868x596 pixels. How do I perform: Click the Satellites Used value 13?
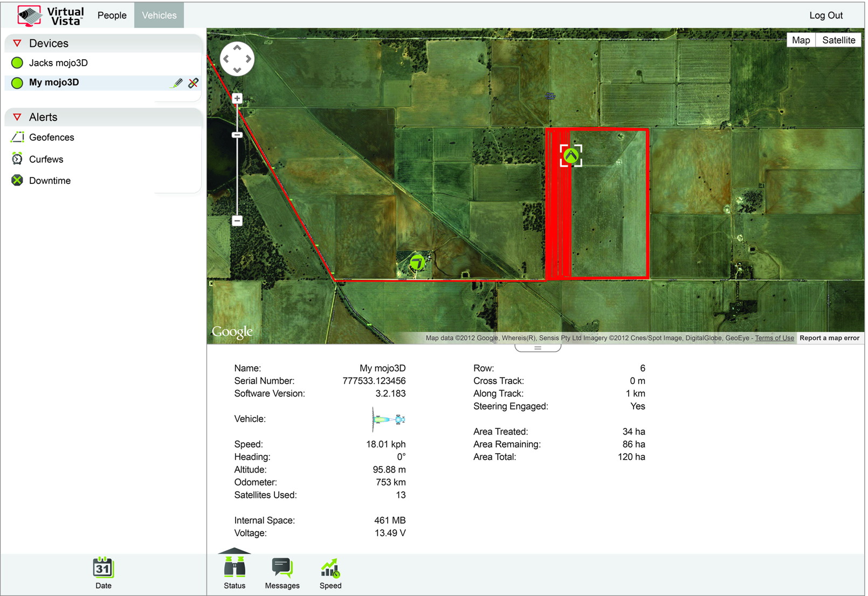click(x=401, y=495)
